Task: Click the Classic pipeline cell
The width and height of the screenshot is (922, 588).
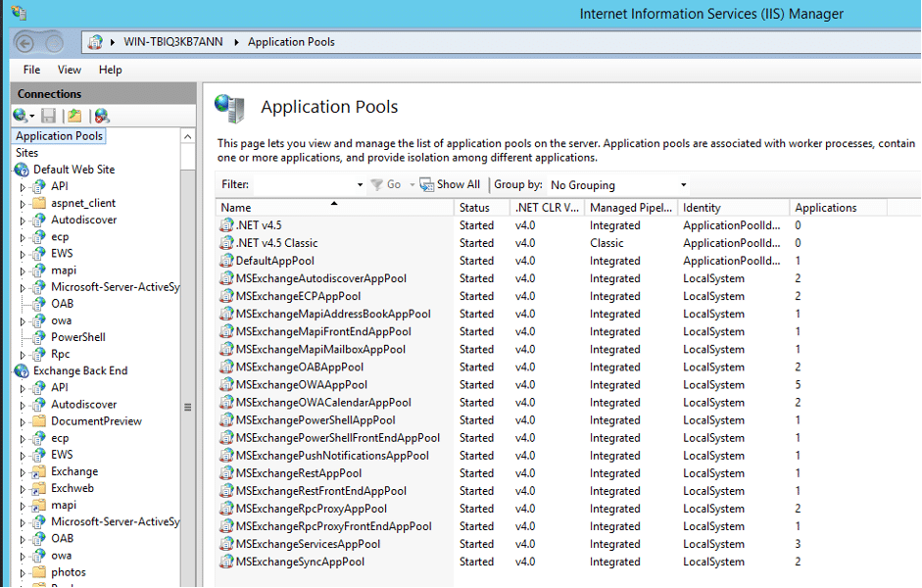Action: pos(607,243)
